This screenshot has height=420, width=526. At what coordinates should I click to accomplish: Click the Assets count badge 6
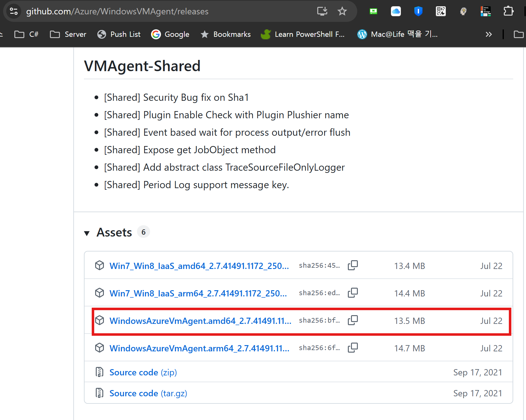[x=144, y=232]
